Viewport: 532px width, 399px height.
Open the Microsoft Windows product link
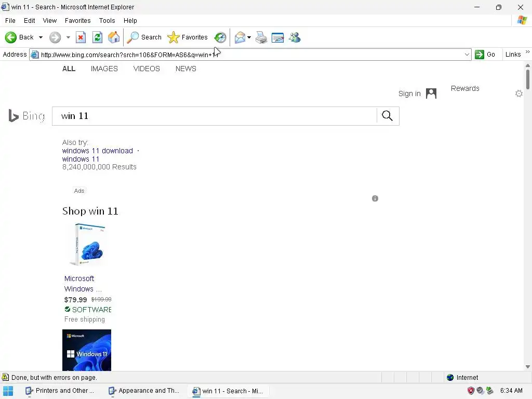(83, 284)
